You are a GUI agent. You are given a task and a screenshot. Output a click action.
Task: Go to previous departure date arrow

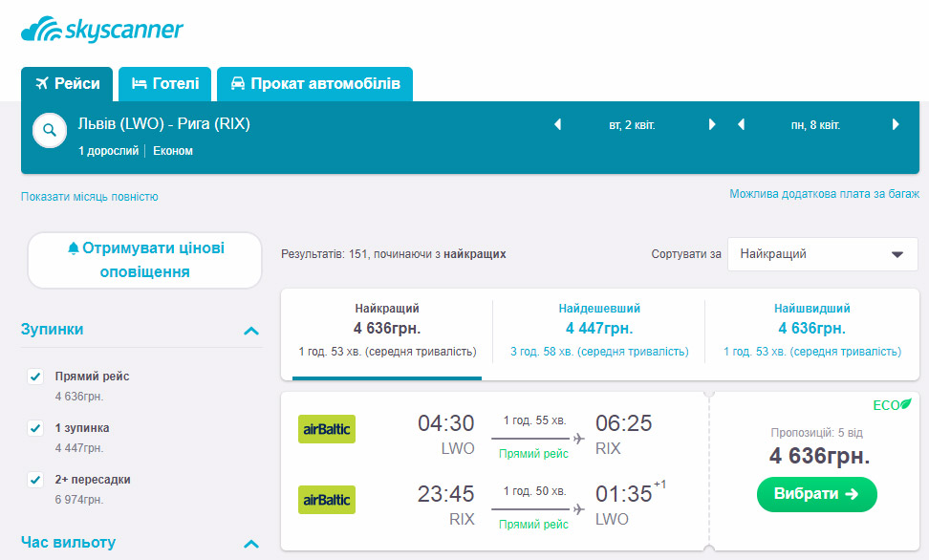tap(557, 124)
